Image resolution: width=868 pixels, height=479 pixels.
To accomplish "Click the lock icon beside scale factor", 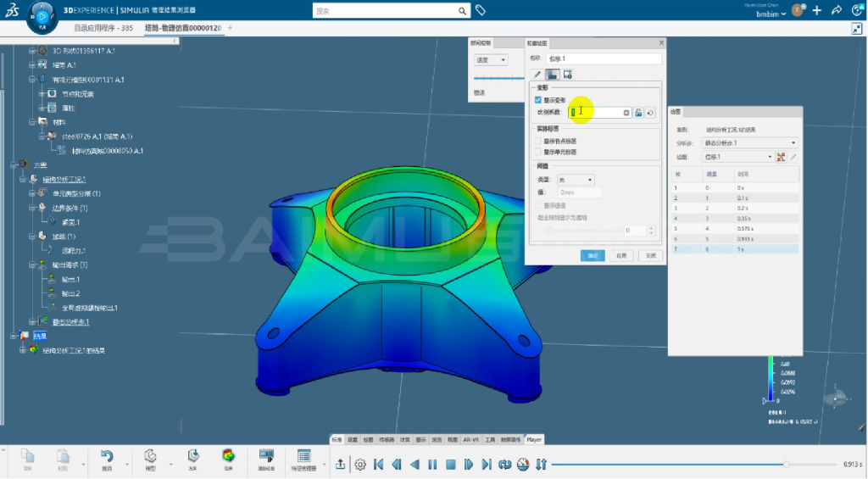I will pos(639,112).
